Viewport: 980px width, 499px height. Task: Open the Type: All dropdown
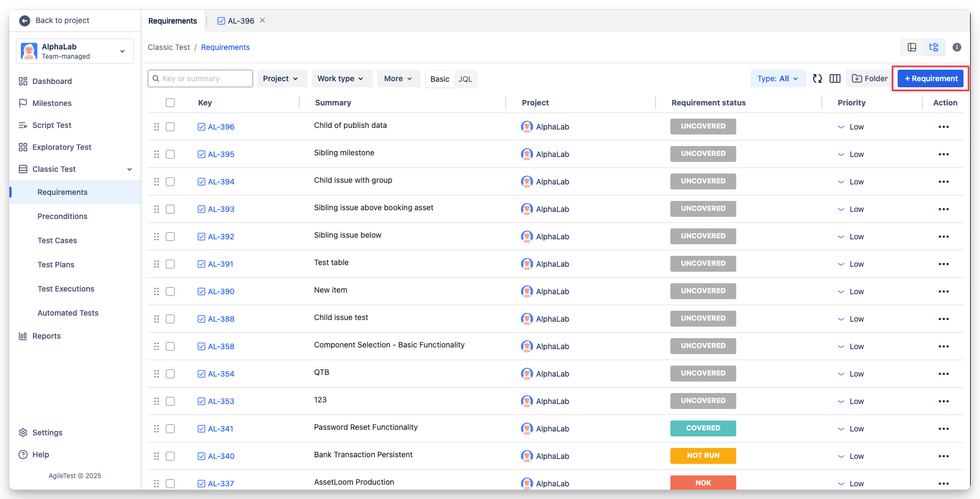point(777,79)
